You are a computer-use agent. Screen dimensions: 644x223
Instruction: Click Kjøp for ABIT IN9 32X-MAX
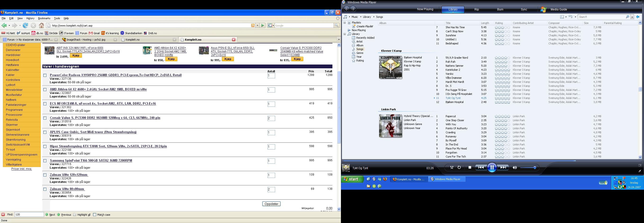tap(76, 55)
